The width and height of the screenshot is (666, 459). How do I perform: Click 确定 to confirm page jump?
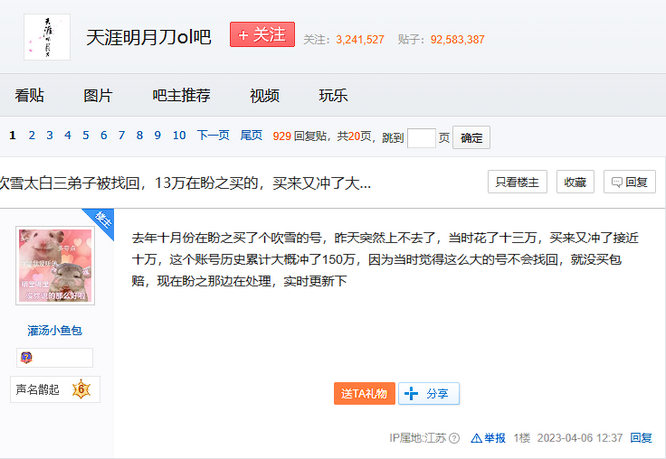pos(471,138)
